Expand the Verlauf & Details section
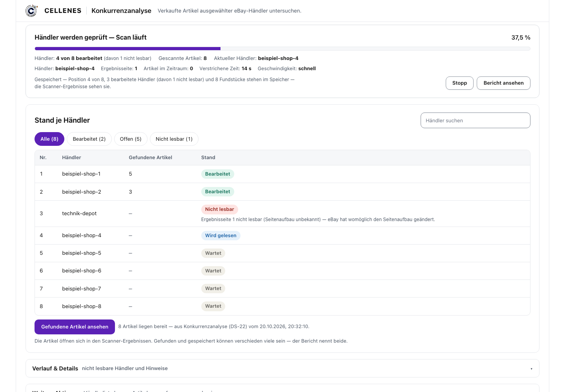The image size is (565, 392). (x=282, y=368)
